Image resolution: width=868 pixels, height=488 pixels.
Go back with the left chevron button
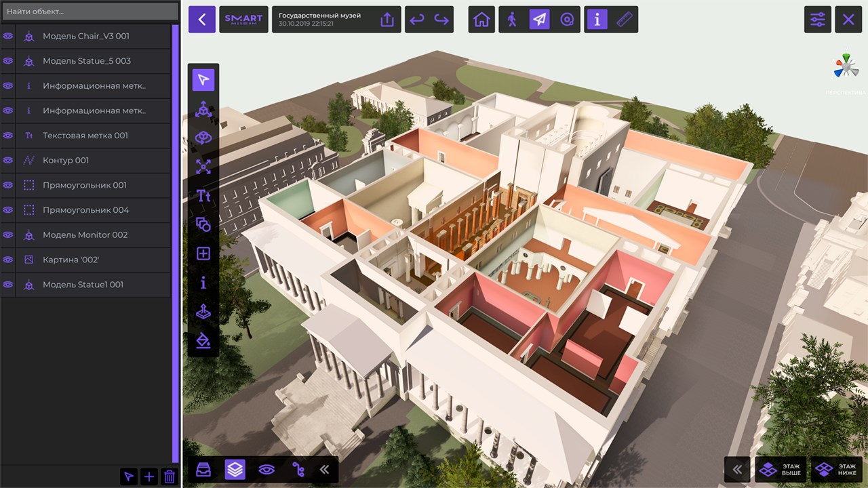pyautogui.click(x=201, y=20)
